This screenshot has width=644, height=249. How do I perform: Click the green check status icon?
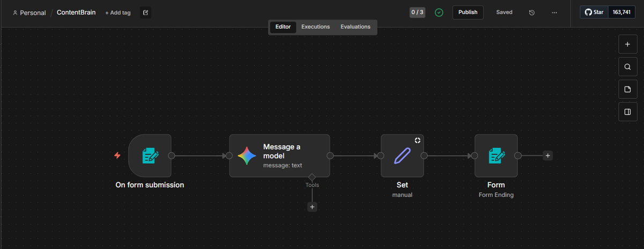[x=439, y=12]
